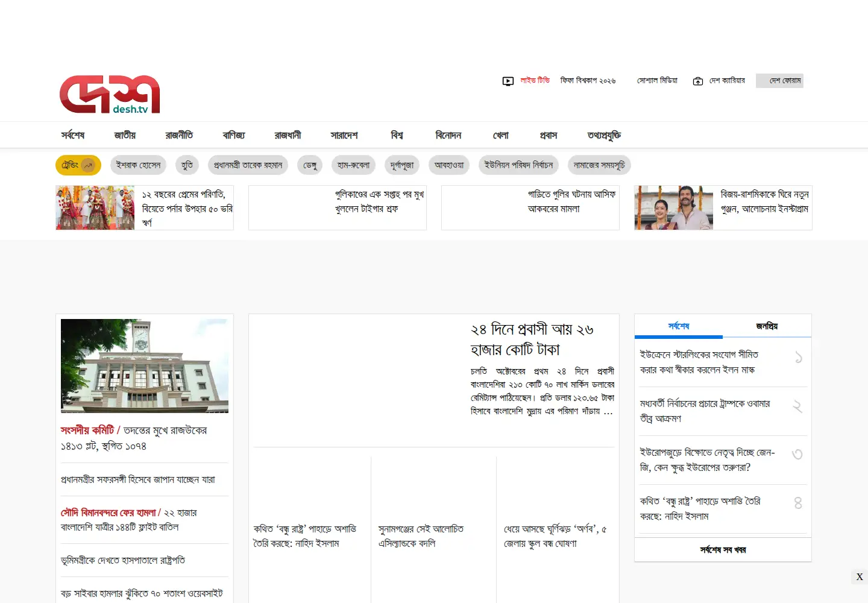The height and width of the screenshot is (603, 868).
Task: Select the হাম-রুবেলা tag
Action: point(354,165)
